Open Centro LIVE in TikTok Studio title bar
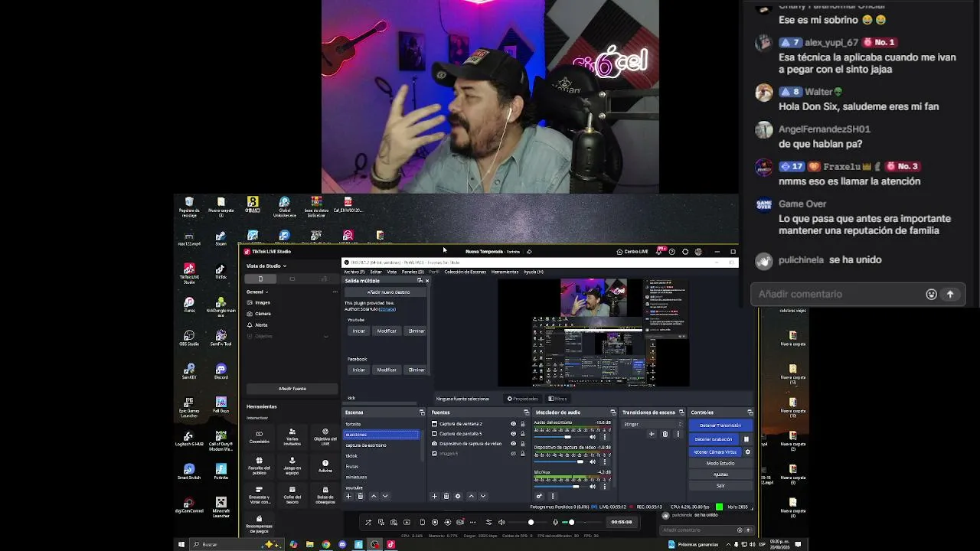Image resolution: width=980 pixels, height=551 pixels. [x=632, y=252]
